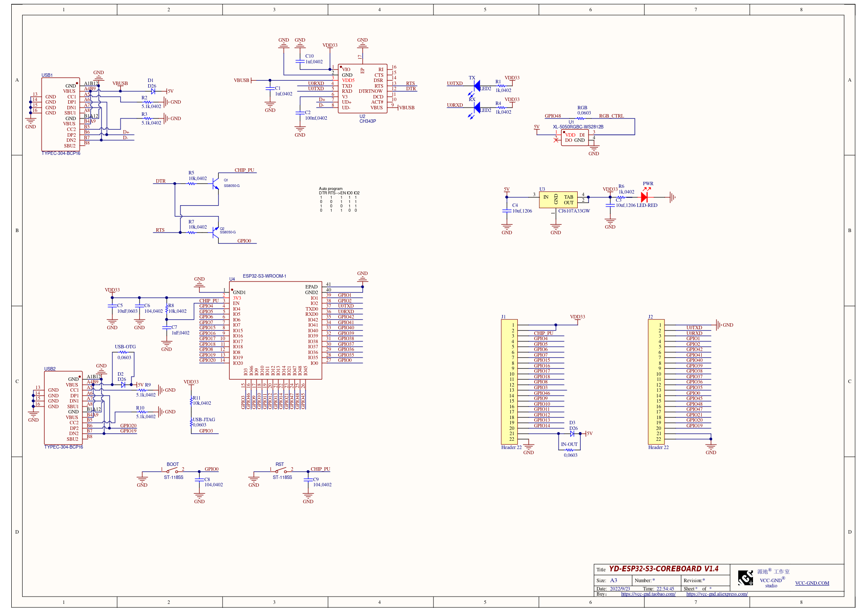Screen dimensions: 868x613
Task: Select the USB1 TYPEC-304-BCP16 connector
Action: pyautogui.click(x=60, y=114)
